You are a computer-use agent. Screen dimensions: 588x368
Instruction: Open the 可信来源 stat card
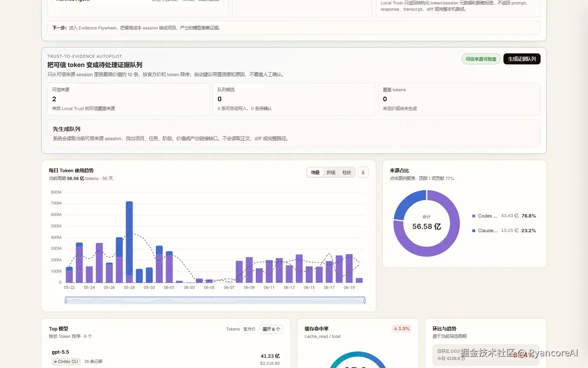[128, 99]
